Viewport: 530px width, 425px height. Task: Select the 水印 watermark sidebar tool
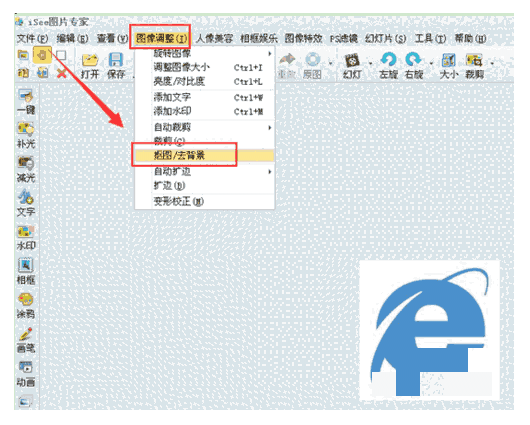[x=26, y=238]
